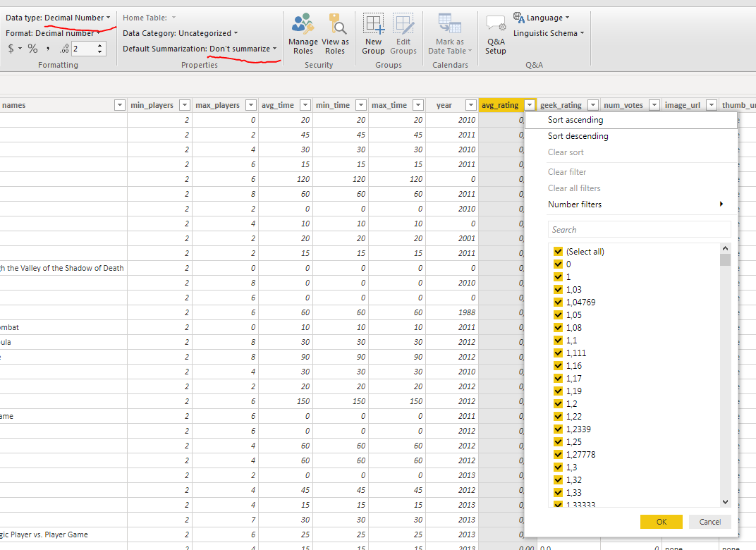
Task: Open num_votes column filter arrow
Action: 654,105
